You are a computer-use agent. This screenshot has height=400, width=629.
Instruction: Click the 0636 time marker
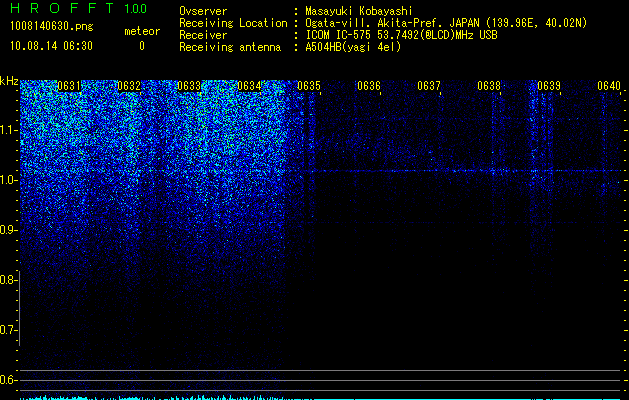coord(369,86)
